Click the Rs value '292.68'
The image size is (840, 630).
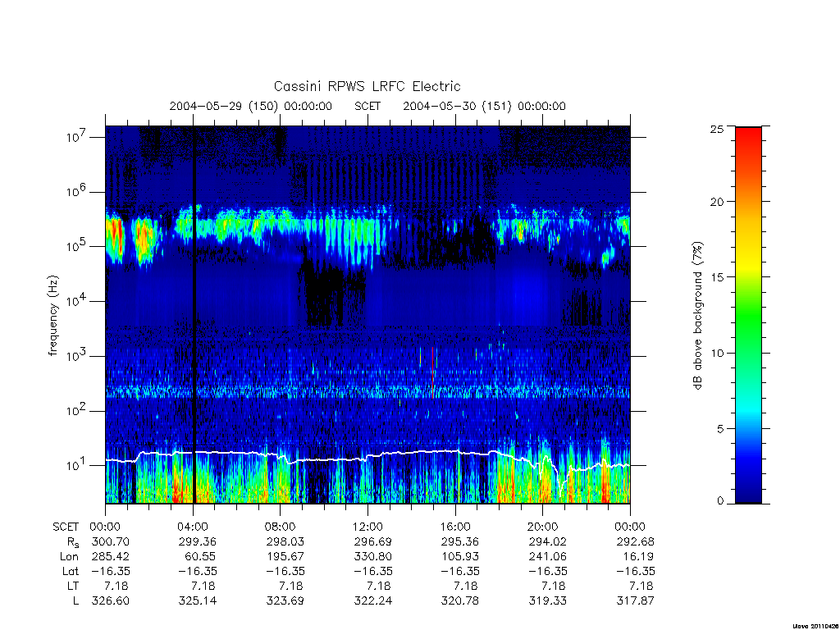[636, 541]
